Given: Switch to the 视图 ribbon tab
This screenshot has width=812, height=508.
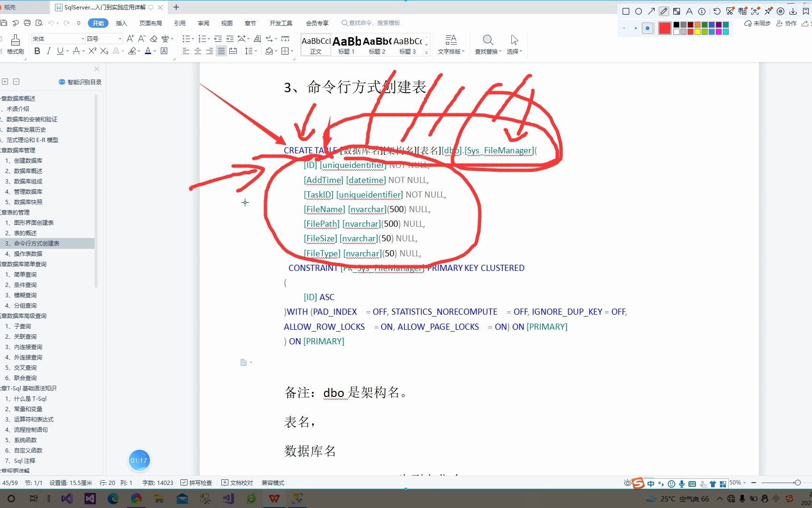Looking at the screenshot, I should point(226,23).
